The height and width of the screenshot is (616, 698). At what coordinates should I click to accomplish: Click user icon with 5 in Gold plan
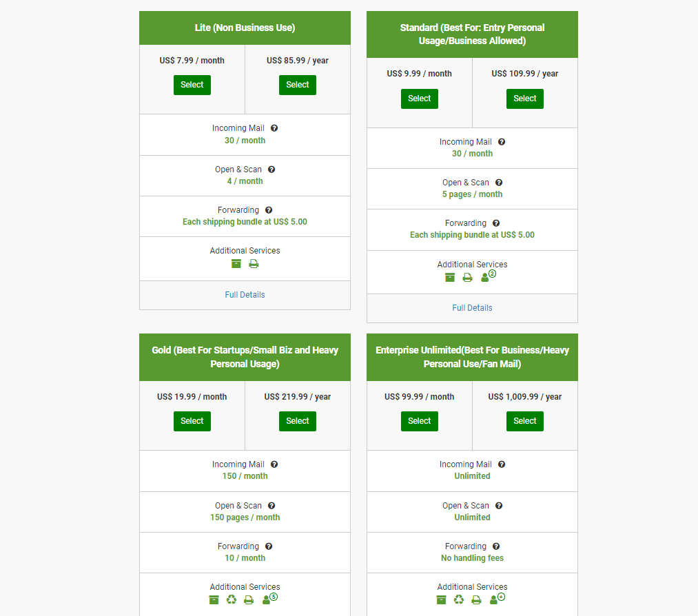270,599
